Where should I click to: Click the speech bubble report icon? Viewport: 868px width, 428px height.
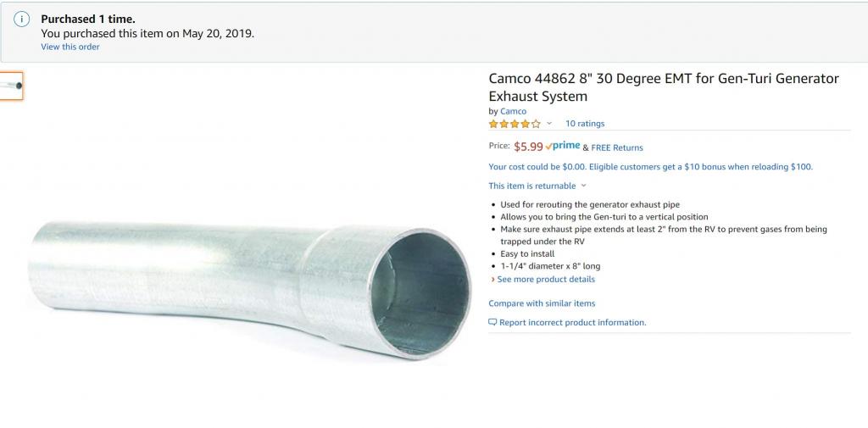tap(492, 322)
